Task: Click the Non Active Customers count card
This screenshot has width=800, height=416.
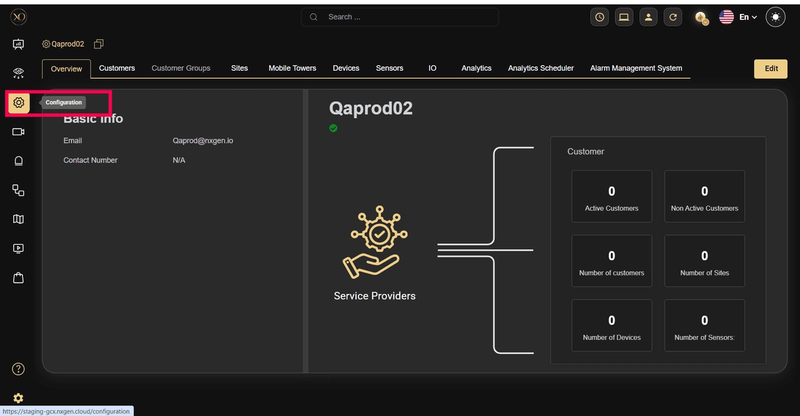Action: [x=704, y=197]
